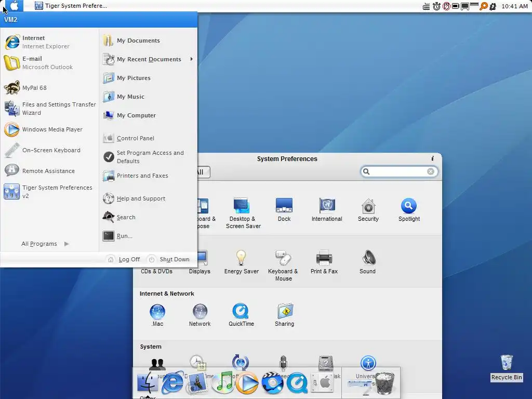Click the 10:41 AM clock
Image resolution: width=532 pixels, height=399 pixels.
[514, 6]
